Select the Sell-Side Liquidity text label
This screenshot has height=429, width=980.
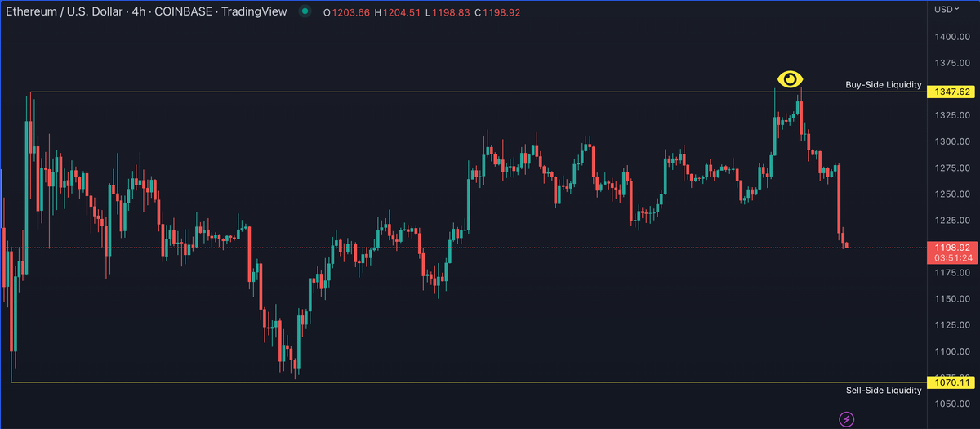884,391
